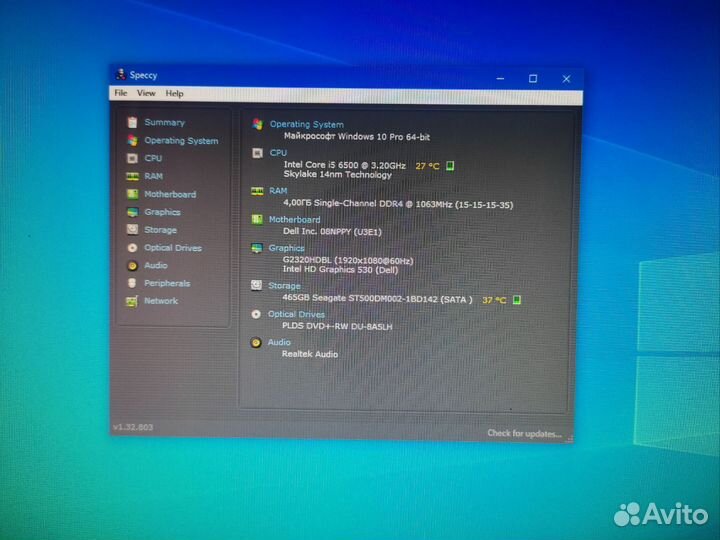This screenshot has height=540, width=720.
Task: Click the DDR4 RAM details line
Action: (398, 204)
